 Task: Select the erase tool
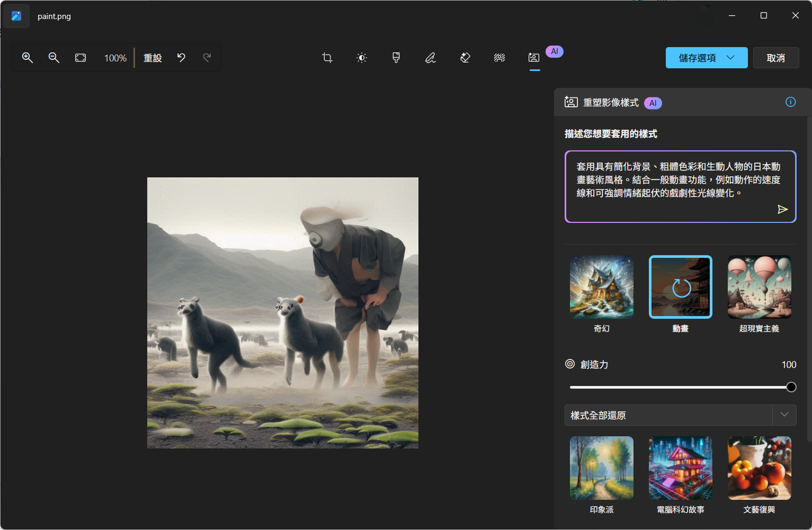[465, 58]
